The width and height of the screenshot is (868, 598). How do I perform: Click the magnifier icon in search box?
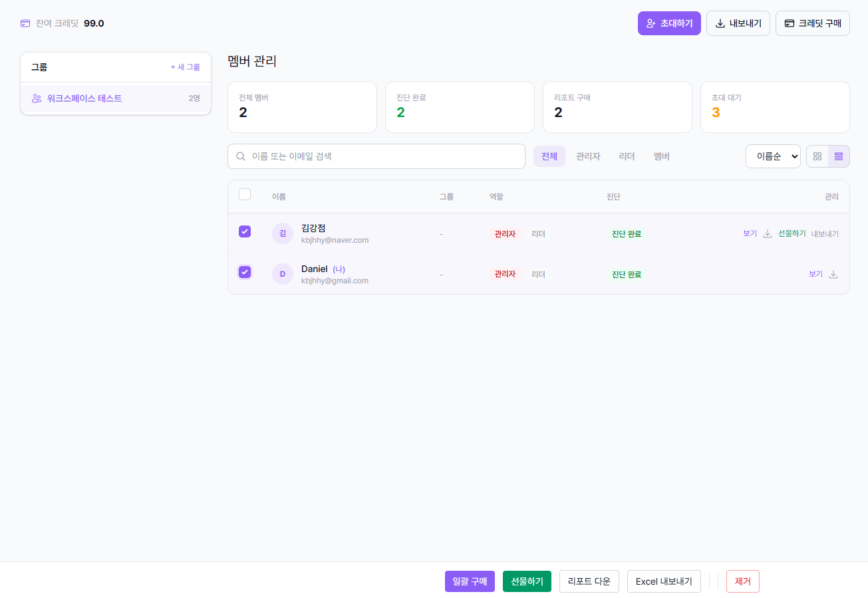pos(241,156)
